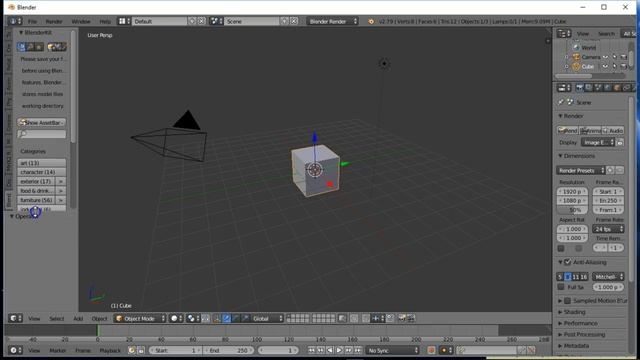Viewport: 640px width, 360px height.
Task: Click the timeline End frame field
Action: point(229,350)
